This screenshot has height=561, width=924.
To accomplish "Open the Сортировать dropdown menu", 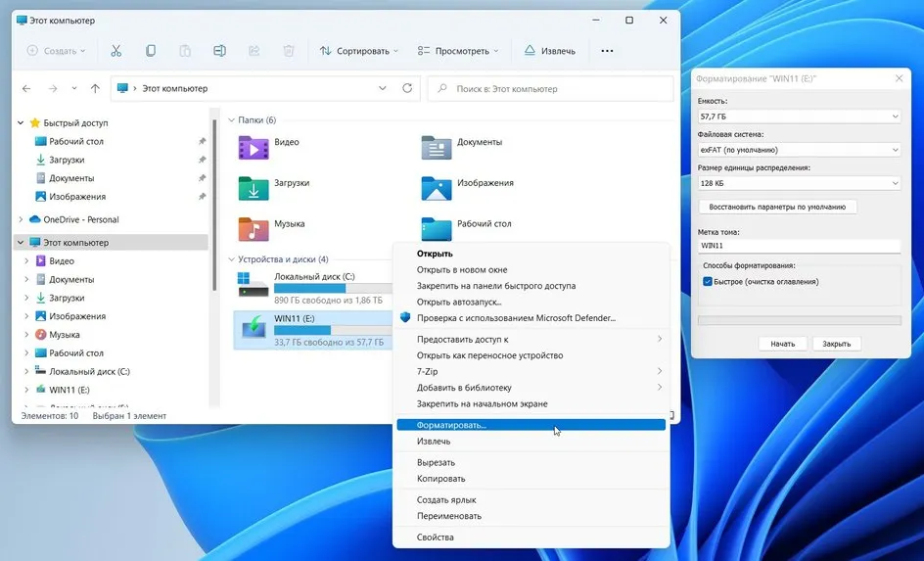I will [359, 51].
